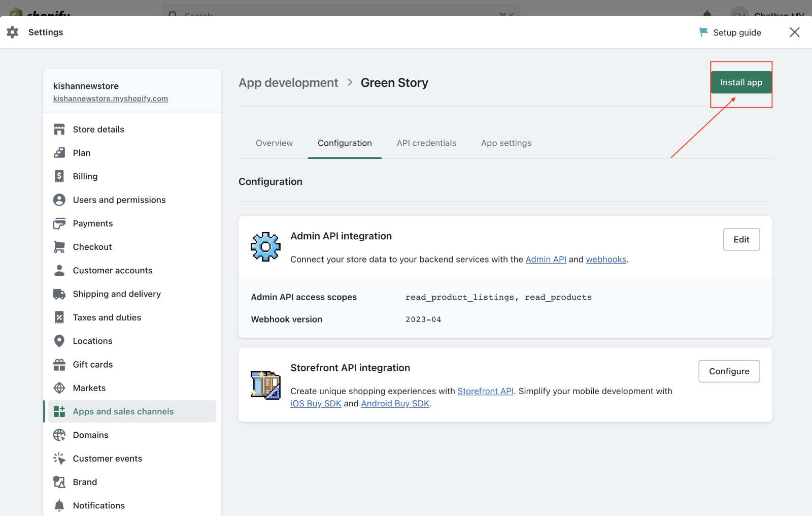812x516 pixels.
Task: Open the kishannewstore.myshopify.com link
Action: coord(111,99)
